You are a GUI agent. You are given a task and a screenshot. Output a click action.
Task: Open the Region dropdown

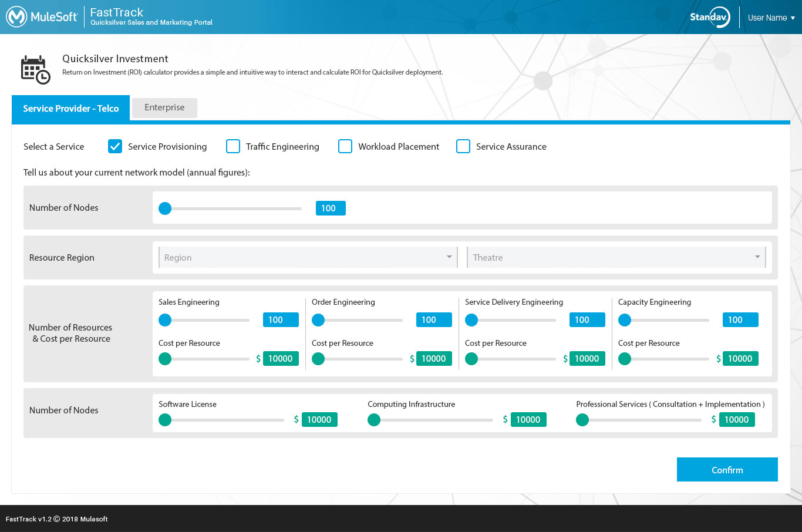(307, 257)
